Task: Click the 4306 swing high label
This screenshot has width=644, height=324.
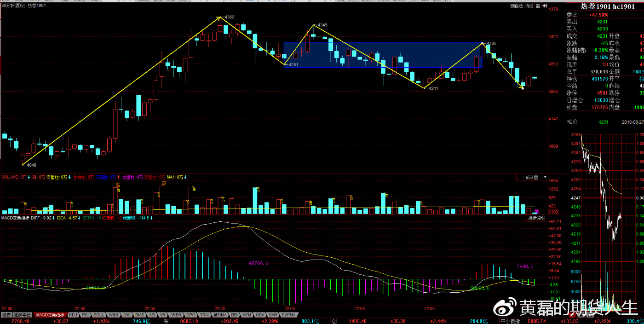Action: (491, 43)
